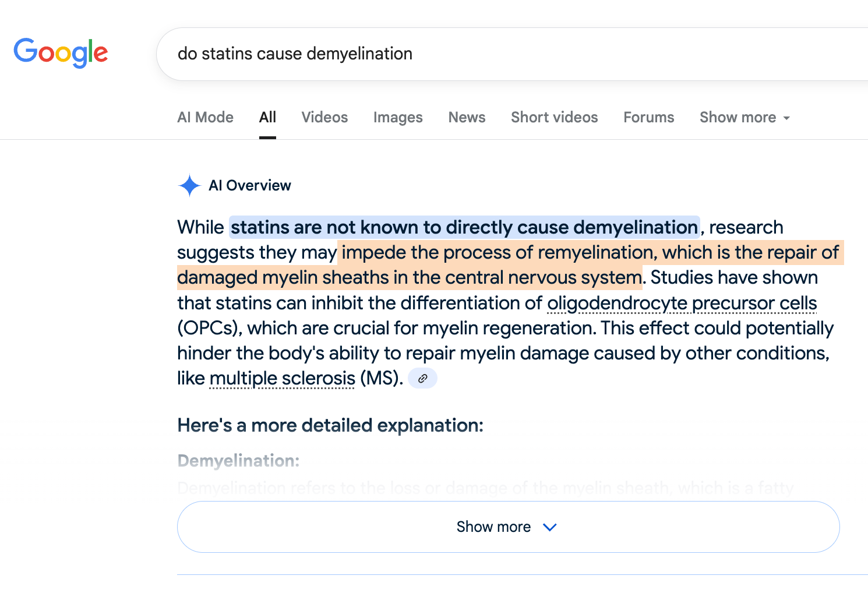Expand the Show more tabs dropdown

pyautogui.click(x=744, y=118)
